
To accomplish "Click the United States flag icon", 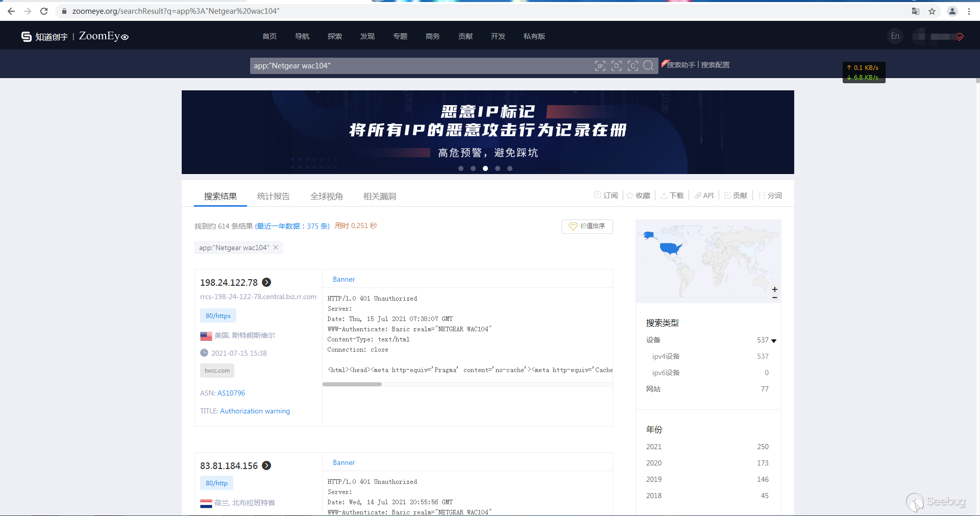I will coord(206,336).
